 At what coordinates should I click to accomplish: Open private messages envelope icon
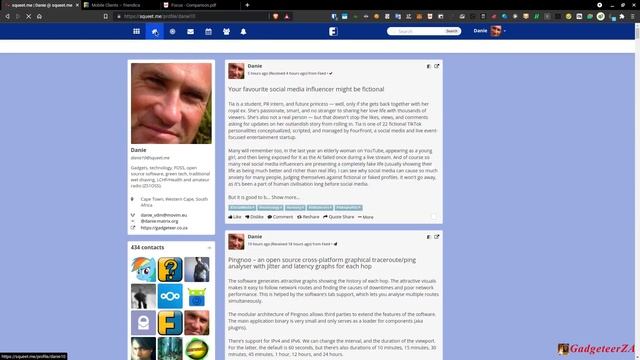(190, 31)
